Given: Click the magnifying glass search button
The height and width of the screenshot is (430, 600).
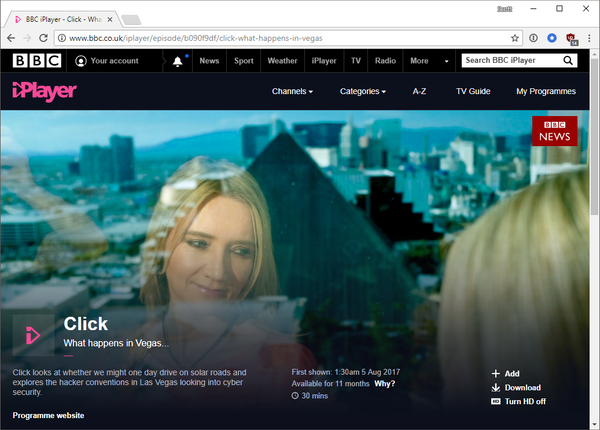Looking at the screenshot, I should click(568, 60).
